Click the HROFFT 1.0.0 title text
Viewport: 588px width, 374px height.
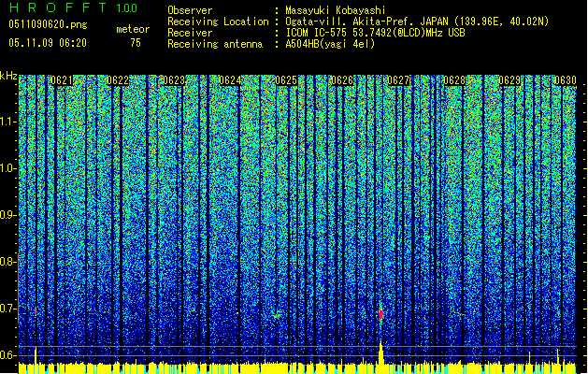(x=74, y=7)
